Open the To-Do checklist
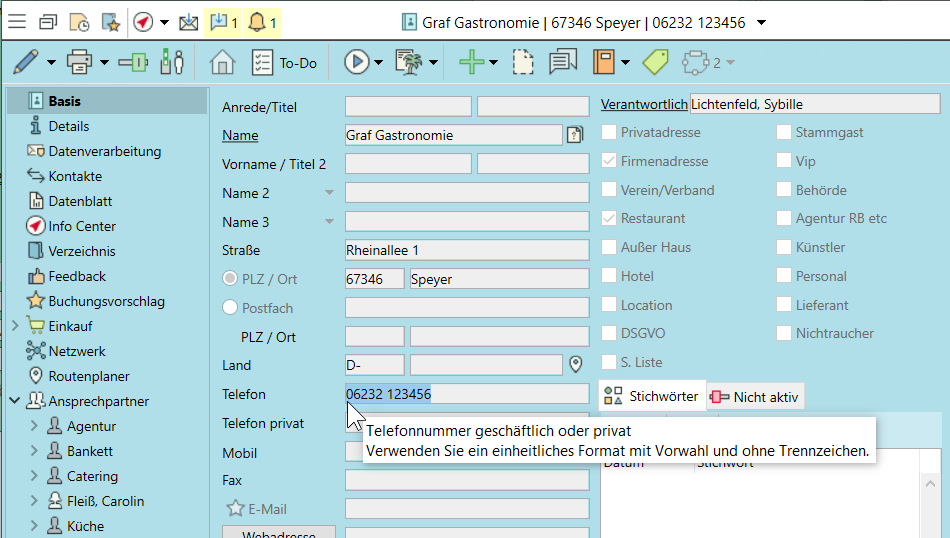 [284, 62]
